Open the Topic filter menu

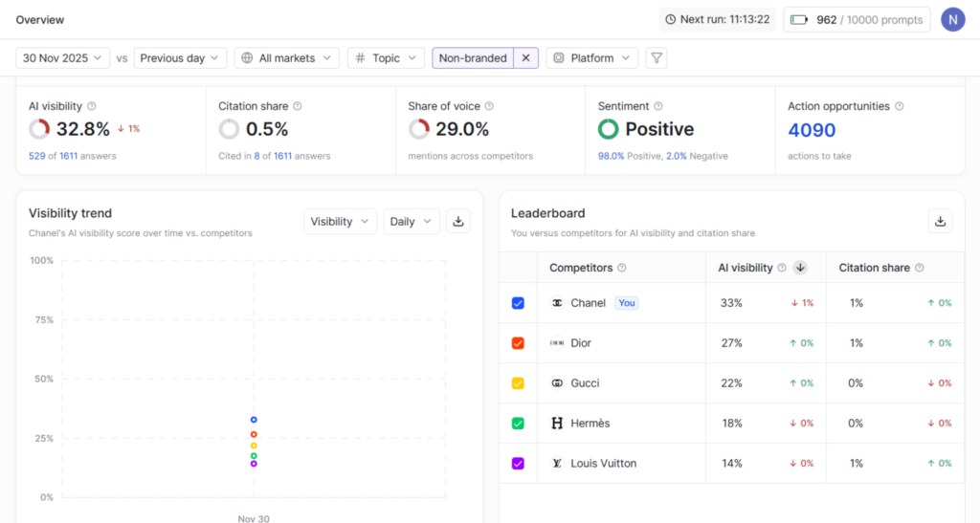[386, 58]
